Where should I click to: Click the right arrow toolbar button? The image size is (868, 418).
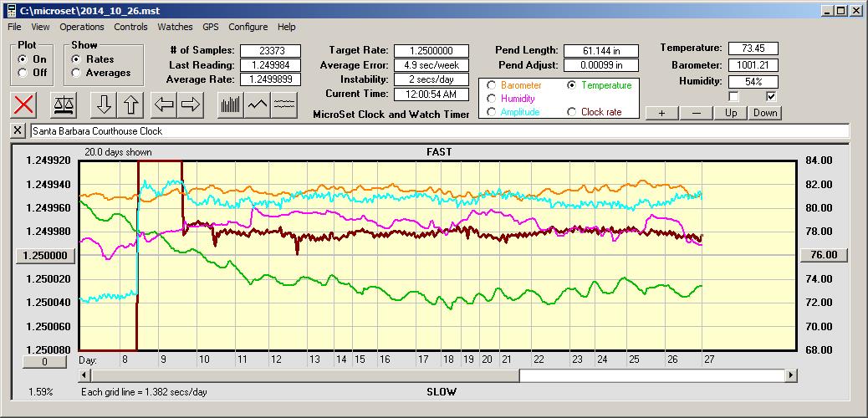(191, 105)
